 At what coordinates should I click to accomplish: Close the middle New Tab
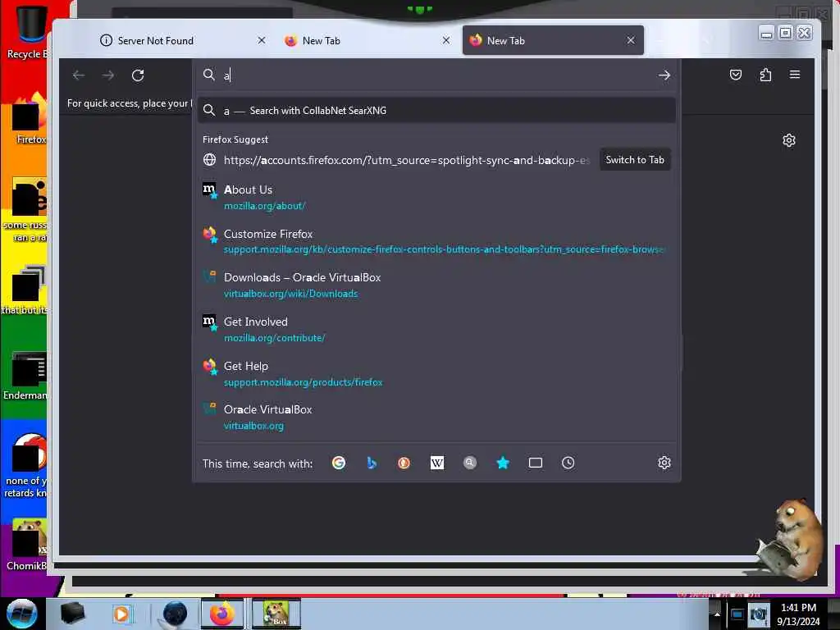click(446, 40)
